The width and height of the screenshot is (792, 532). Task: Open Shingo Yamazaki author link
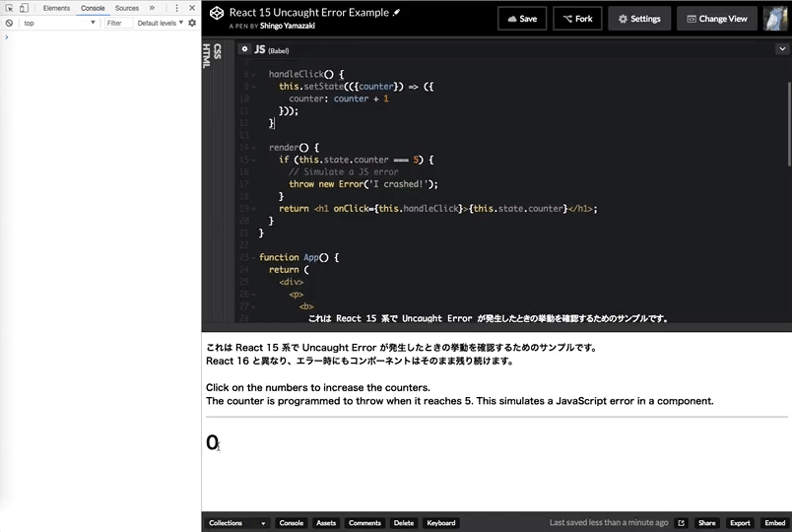(288, 26)
